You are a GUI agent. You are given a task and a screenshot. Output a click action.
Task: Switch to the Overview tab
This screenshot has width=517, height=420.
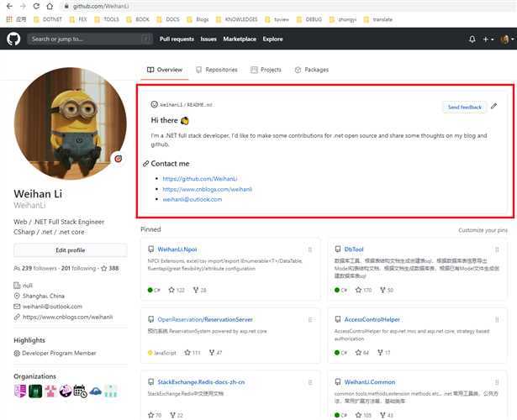click(165, 70)
